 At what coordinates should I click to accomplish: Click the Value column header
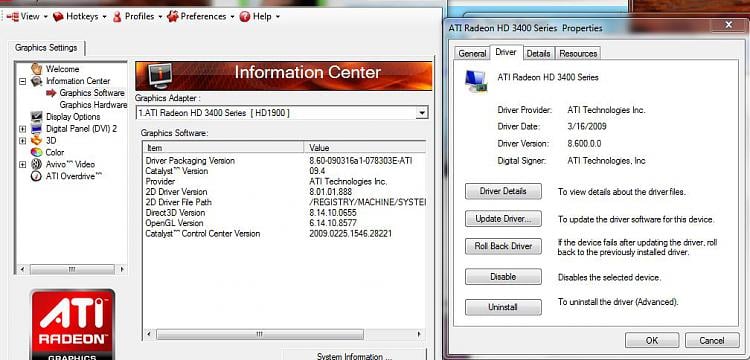click(364, 148)
